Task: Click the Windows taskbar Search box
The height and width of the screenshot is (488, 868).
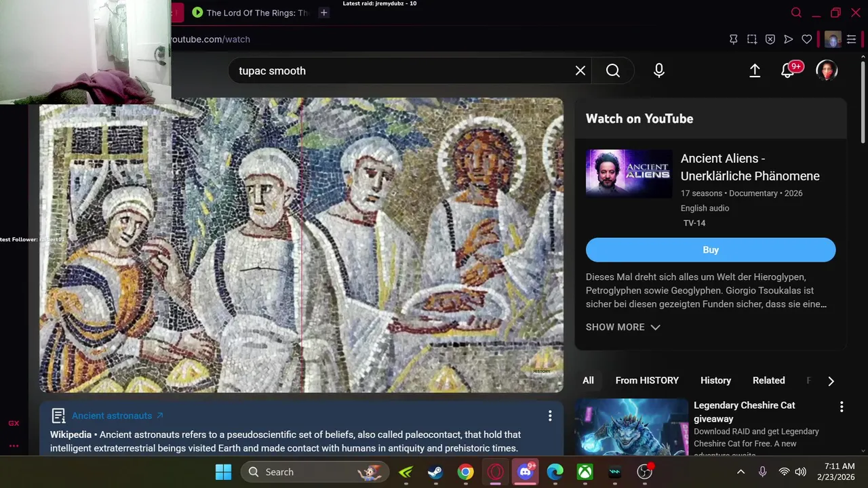Action: [x=315, y=472]
